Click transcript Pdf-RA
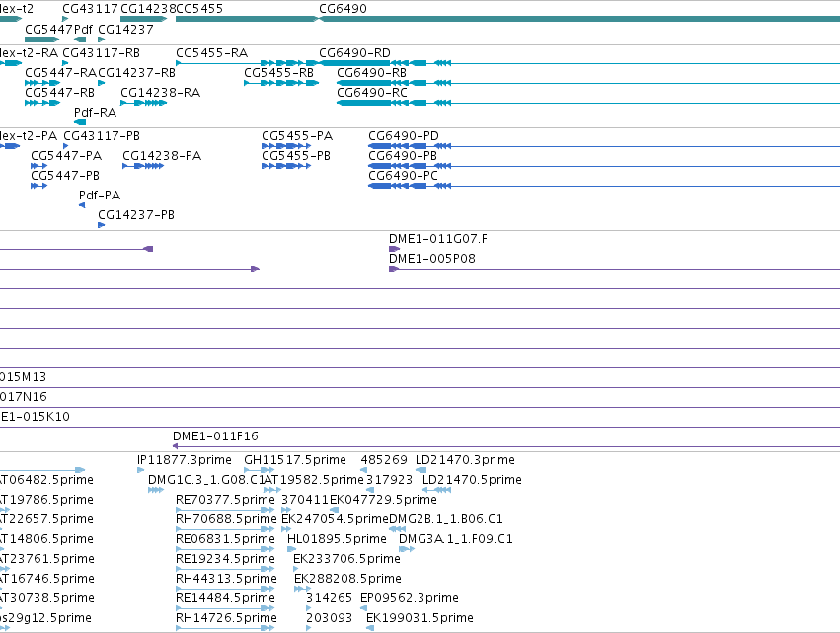This screenshot has height=633, width=840. coord(95,112)
